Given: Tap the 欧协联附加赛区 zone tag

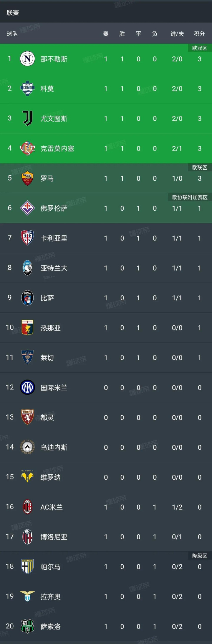Looking at the screenshot, I should point(190,197).
